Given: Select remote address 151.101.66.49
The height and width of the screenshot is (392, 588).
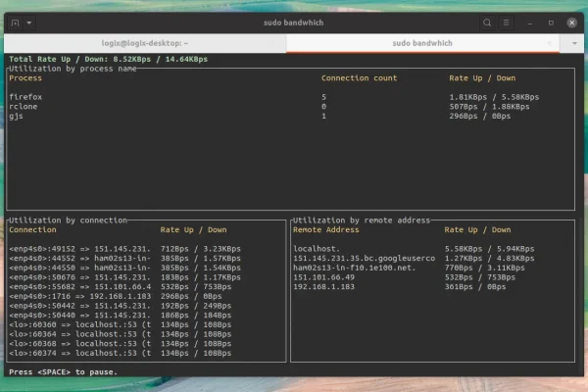Looking at the screenshot, I should (323, 277).
